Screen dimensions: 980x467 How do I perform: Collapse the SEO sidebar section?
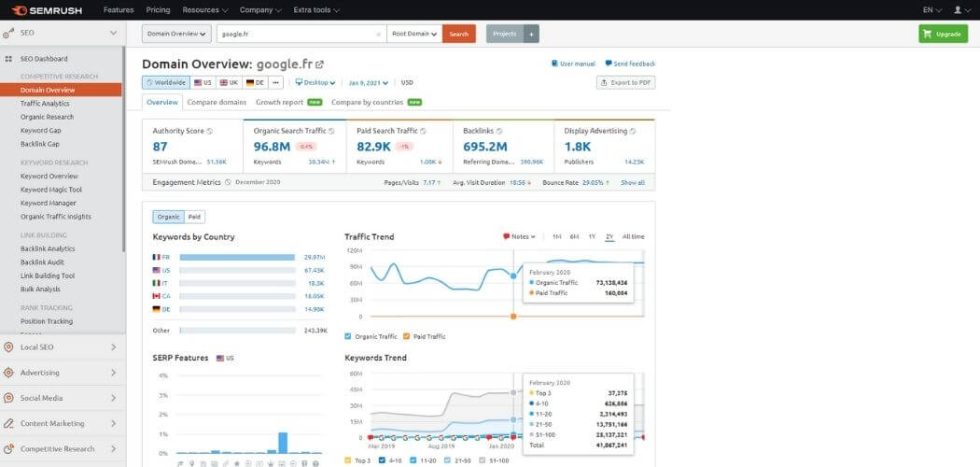[113, 33]
